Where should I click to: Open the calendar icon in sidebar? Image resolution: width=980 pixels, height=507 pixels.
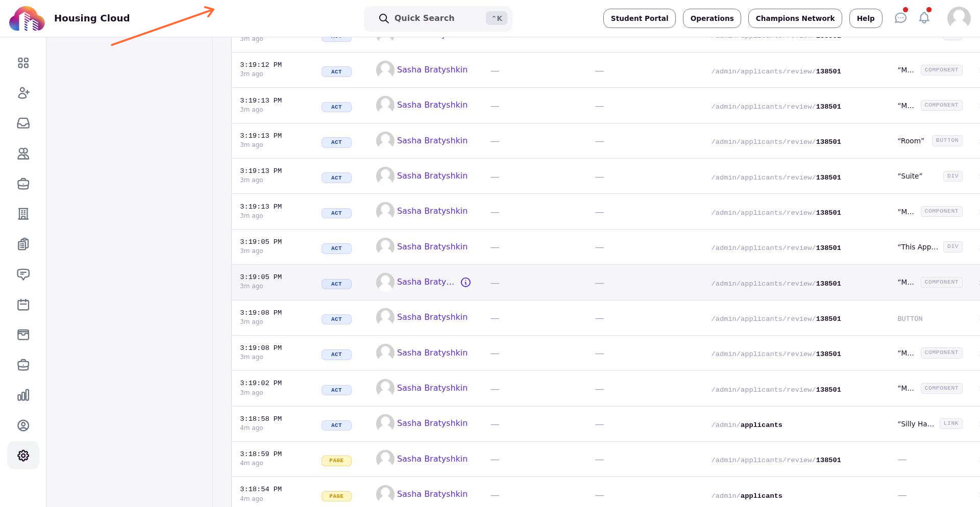point(23,305)
